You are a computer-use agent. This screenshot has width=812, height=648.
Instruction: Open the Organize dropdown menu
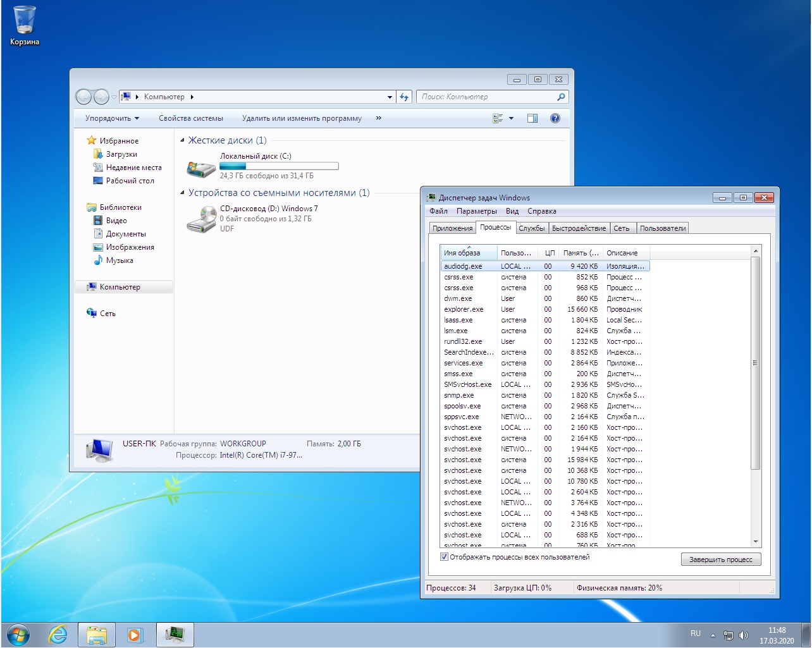112,118
